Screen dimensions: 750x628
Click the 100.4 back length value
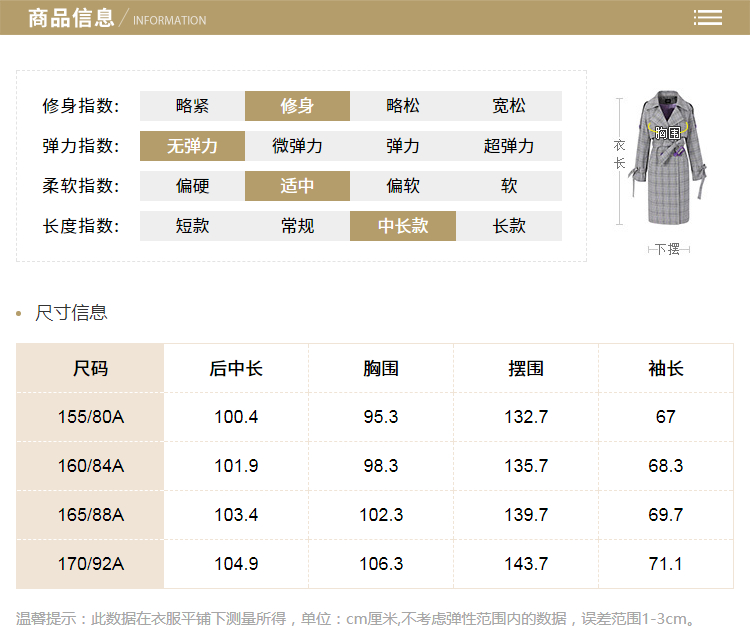pyautogui.click(x=236, y=417)
